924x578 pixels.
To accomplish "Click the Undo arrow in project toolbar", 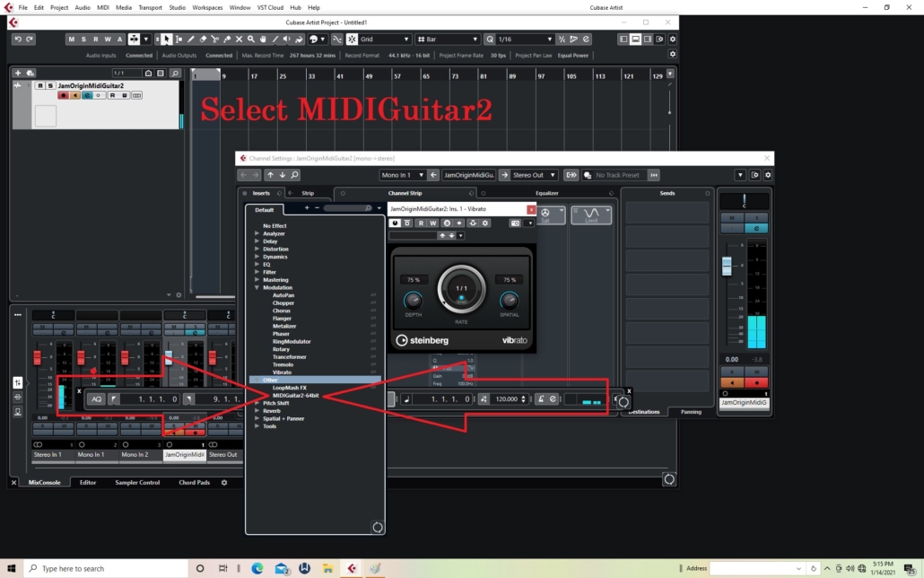I will coord(18,39).
